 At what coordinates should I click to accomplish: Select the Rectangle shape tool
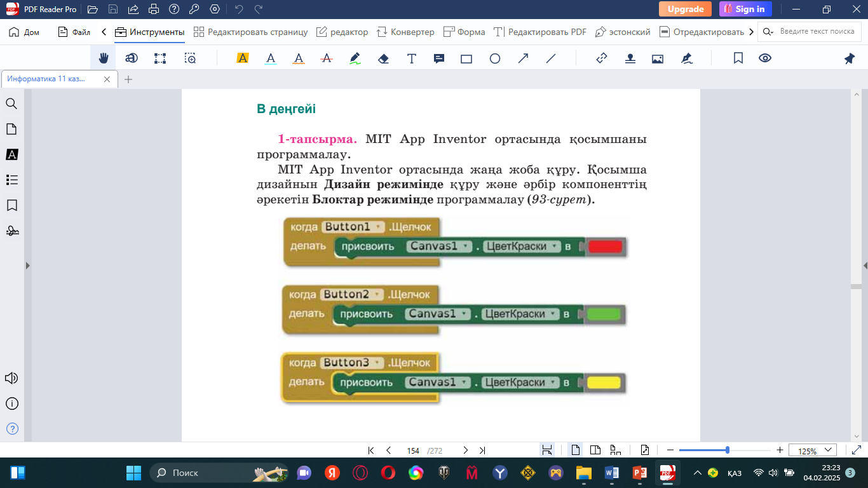click(x=466, y=58)
